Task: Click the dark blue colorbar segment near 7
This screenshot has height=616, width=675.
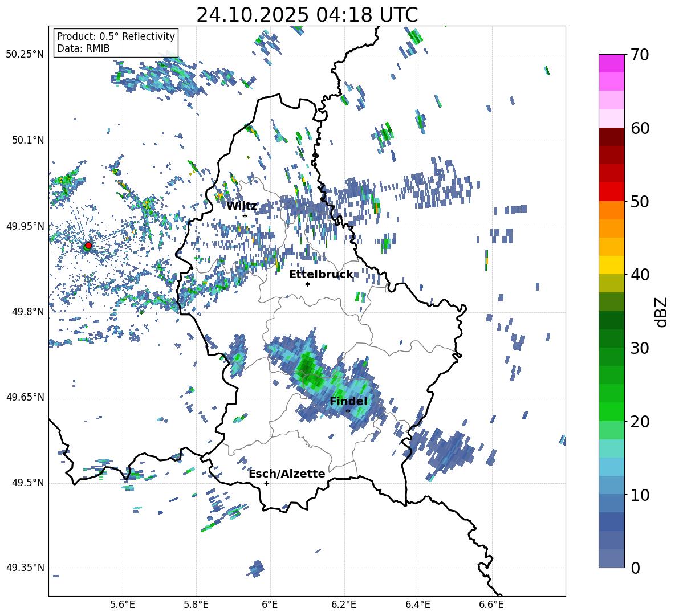Action: click(611, 521)
